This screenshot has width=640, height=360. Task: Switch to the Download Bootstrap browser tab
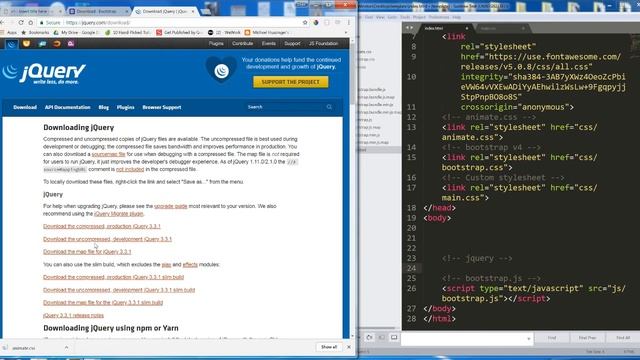coord(98,11)
